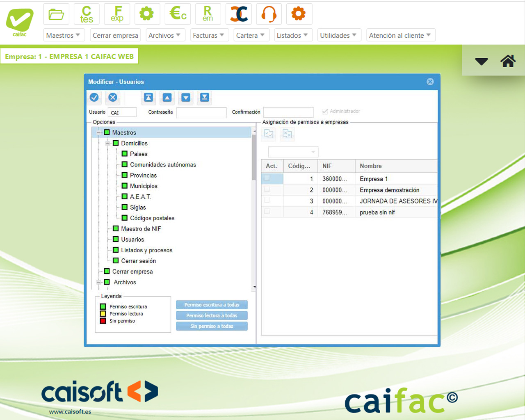Enable Act. checkbox for Empresa demostración

pyautogui.click(x=267, y=189)
